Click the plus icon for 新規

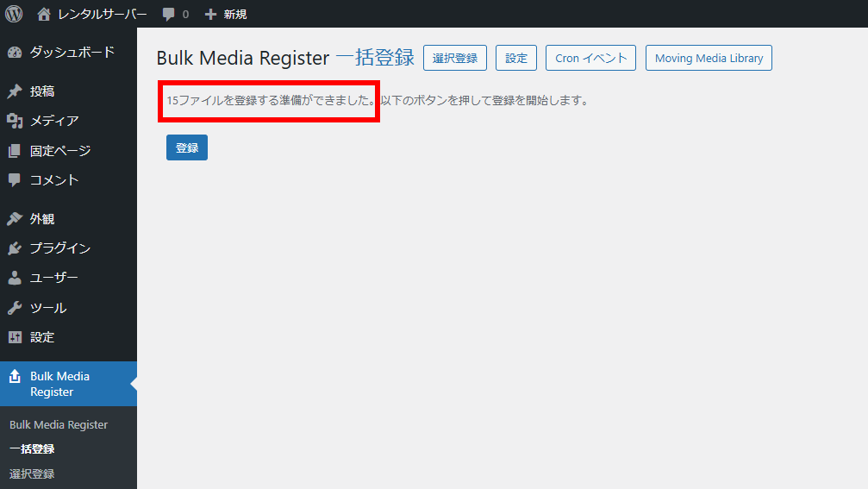tap(210, 14)
